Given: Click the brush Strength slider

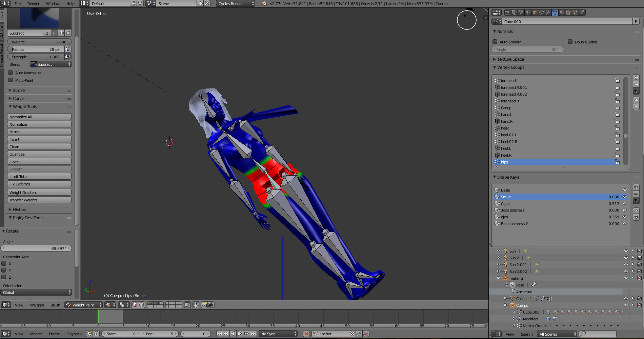Looking at the screenshot, I should click(37, 57).
